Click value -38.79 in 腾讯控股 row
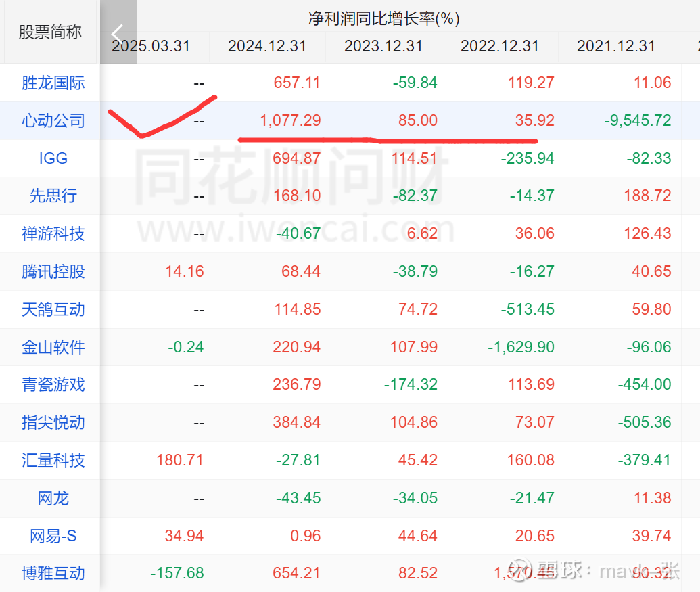 point(415,271)
